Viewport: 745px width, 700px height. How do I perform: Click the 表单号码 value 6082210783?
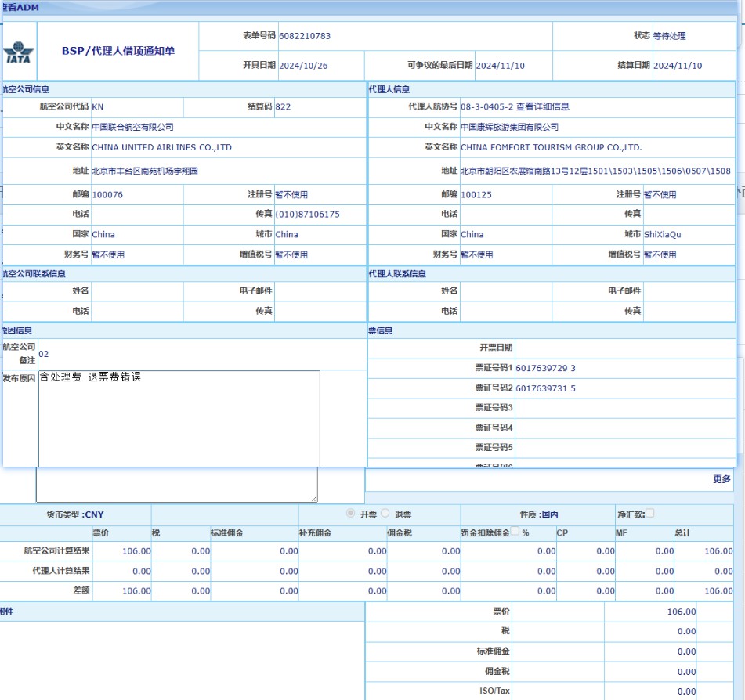(304, 36)
